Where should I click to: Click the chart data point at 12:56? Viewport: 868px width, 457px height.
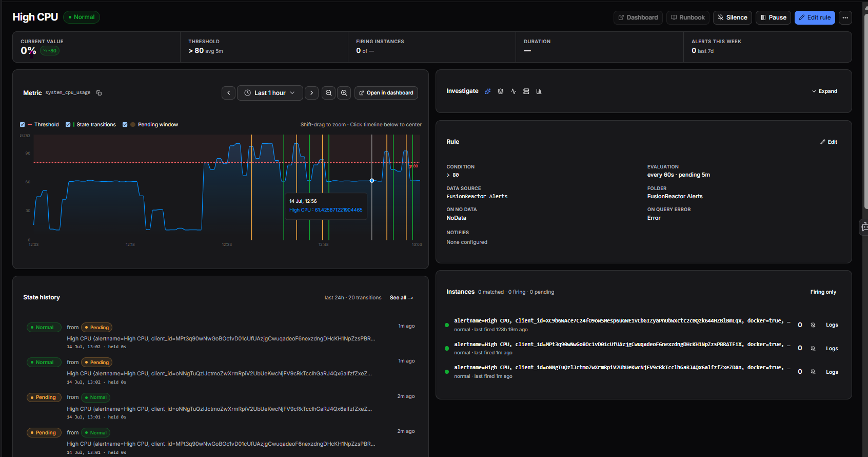(372, 181)
